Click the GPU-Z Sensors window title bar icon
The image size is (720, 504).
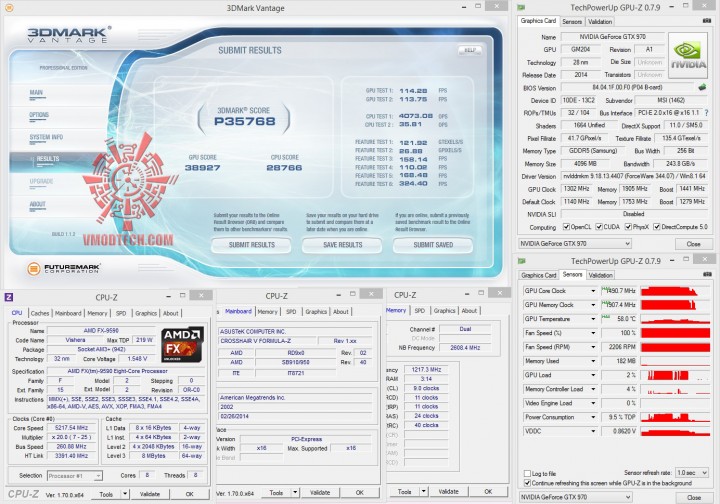point(522,261)
